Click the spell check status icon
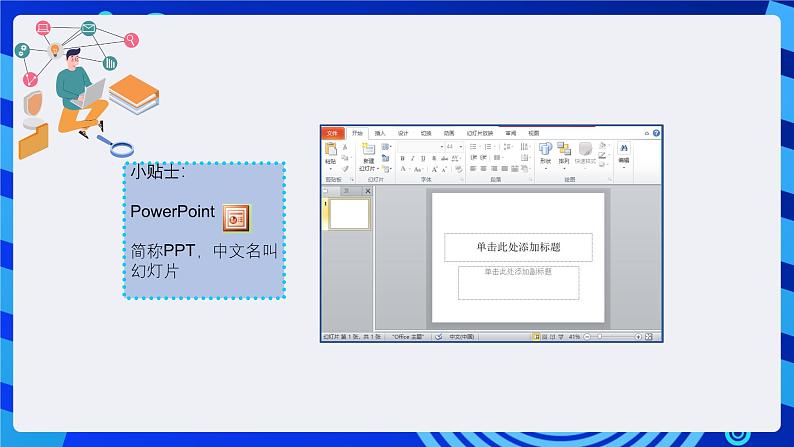This screenshot has width=794, height=447. [439, 337]
